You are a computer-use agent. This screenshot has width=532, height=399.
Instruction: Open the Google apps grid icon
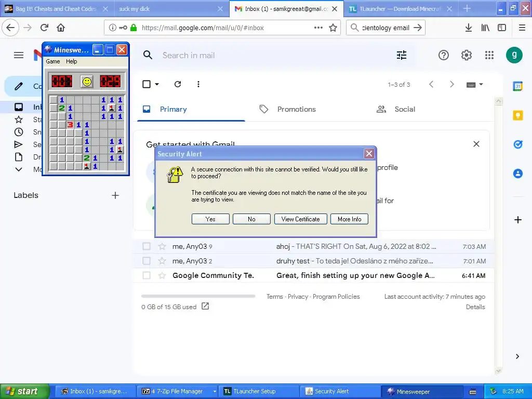coord(489,55)
